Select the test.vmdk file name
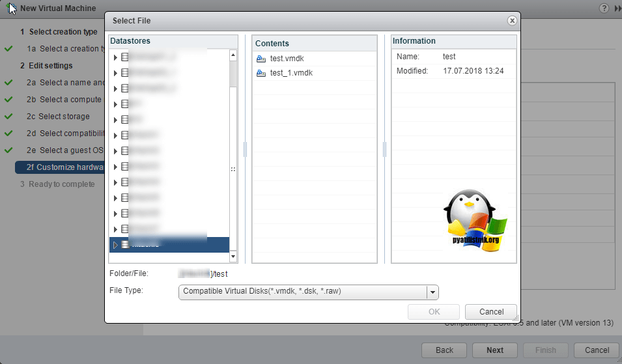 click(286, 59)
